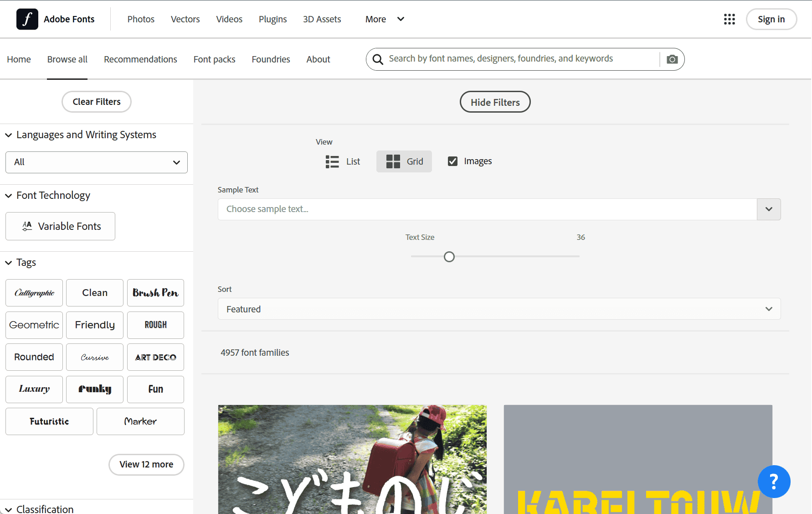812x514 pixels.
Task: Click the magnifying glass search icon
Action: click(x=378, y=59)
